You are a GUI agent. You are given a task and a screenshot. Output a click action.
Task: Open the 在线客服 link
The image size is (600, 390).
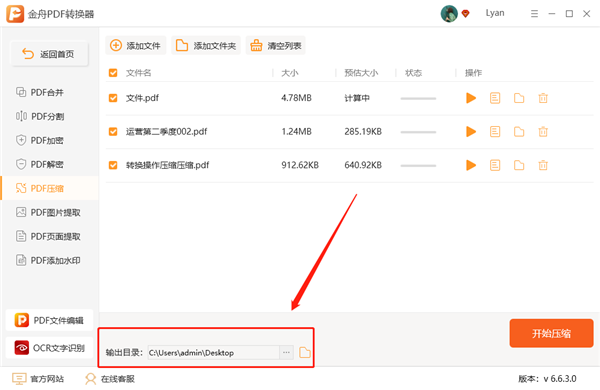110,379
